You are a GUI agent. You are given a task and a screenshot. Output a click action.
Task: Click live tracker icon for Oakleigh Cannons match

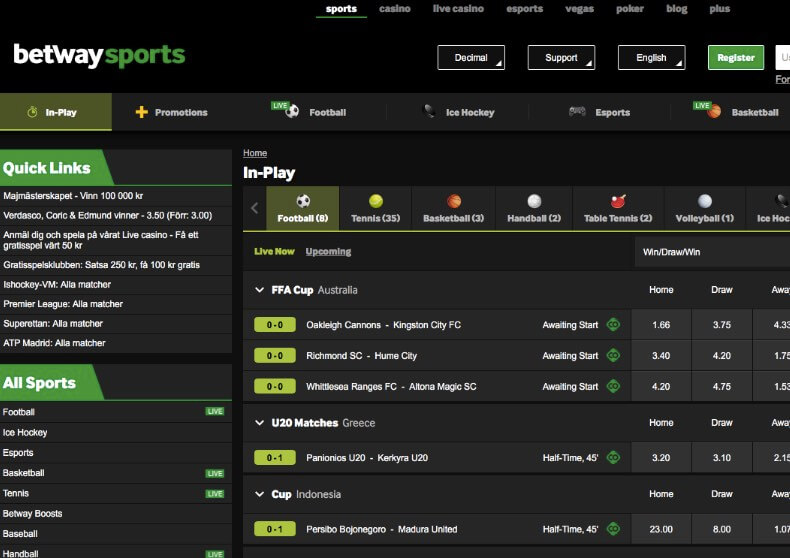point(613,325)
